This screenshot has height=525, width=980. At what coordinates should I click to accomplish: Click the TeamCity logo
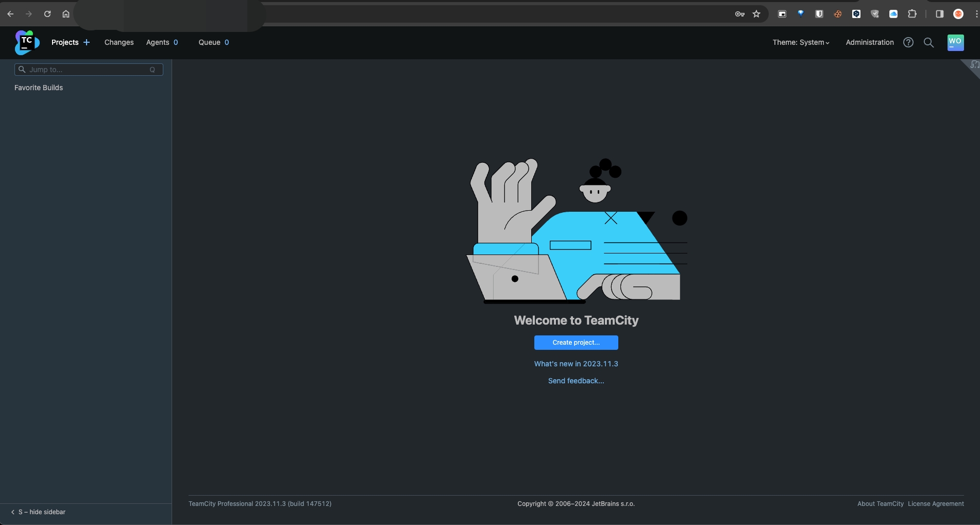click(27, 42)
